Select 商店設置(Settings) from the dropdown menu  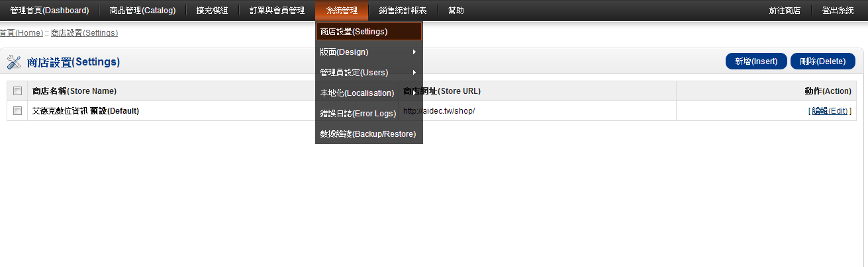click(369, 32)
